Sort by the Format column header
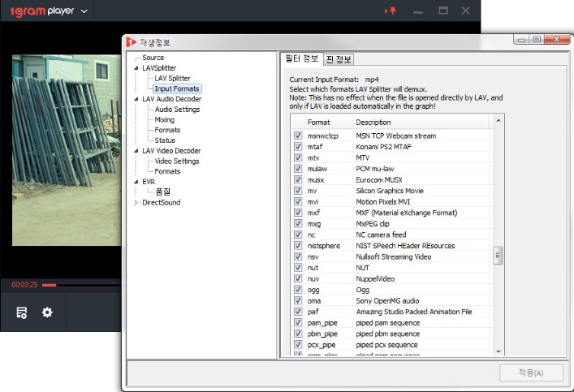Image resolution: width=574 pixels, height=392 pixels. 328,123
